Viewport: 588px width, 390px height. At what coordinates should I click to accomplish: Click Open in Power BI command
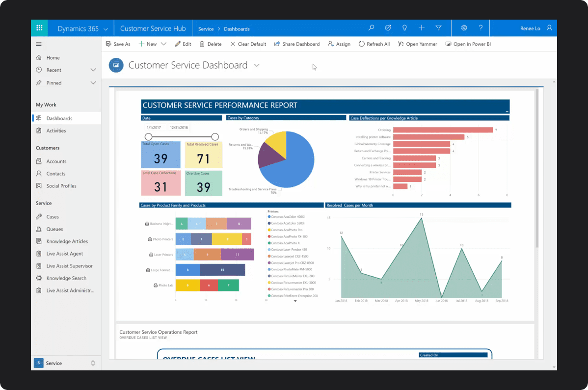click(468, 44)
